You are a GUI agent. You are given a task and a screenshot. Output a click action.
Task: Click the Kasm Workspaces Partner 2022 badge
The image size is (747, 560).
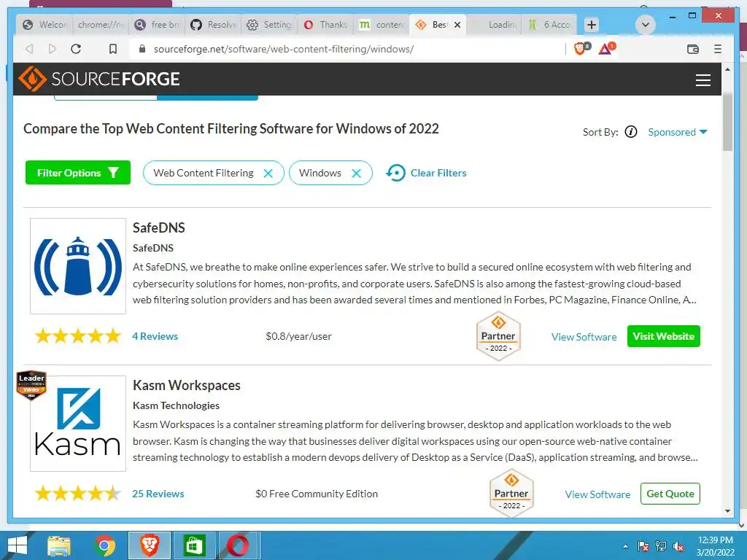[x=511, y=494]
